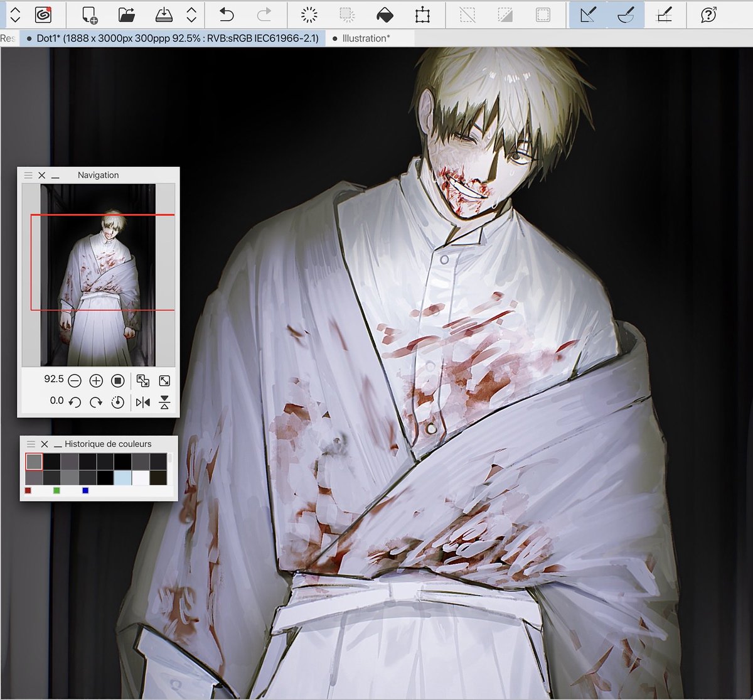The width and height of the screenshot is (753, 700).
Task: Rotate canvas left in Navigator
Action: tap(75, 402)
